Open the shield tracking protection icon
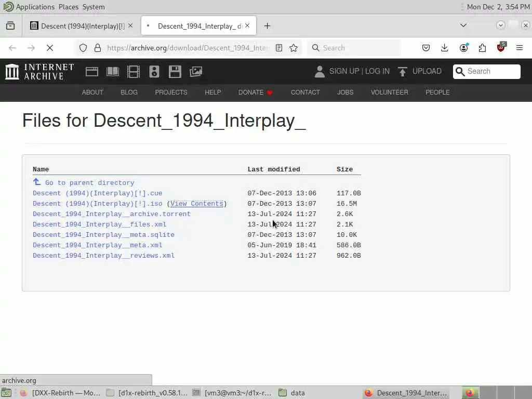This screenshot has height=399, width=532. [x=83, y=48]
